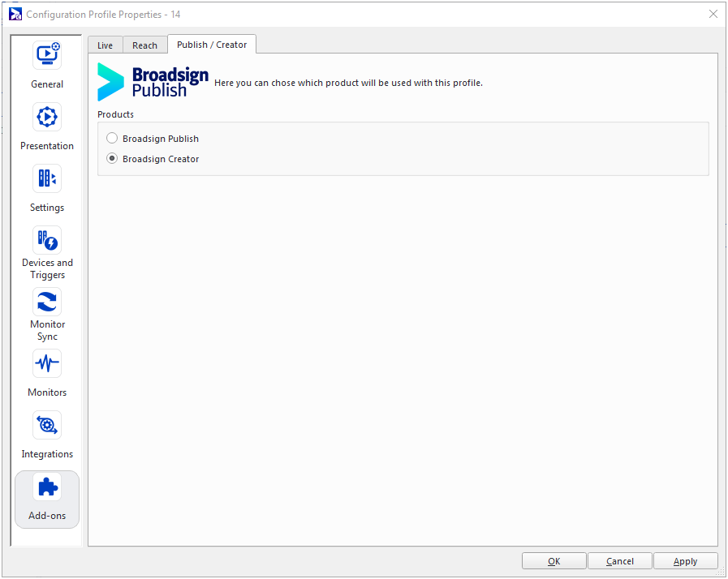Open the Monitors section icon
This screenshot has width=728, height=579.
pyautogui.click(x=47, y=363)
